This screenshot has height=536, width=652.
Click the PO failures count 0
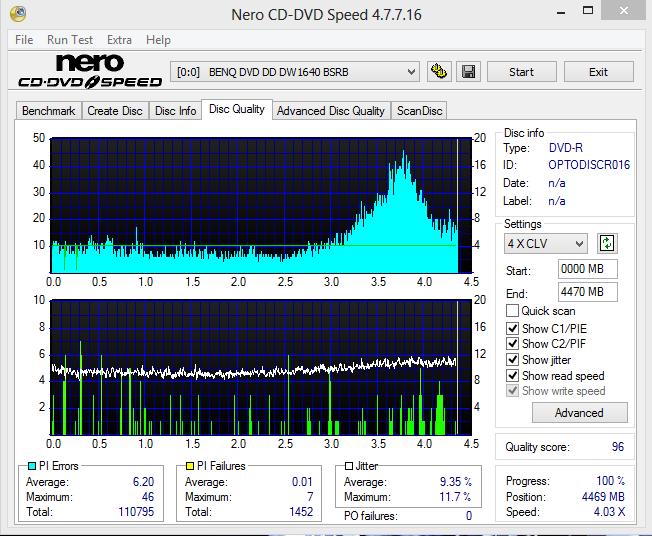click(469, 516)
